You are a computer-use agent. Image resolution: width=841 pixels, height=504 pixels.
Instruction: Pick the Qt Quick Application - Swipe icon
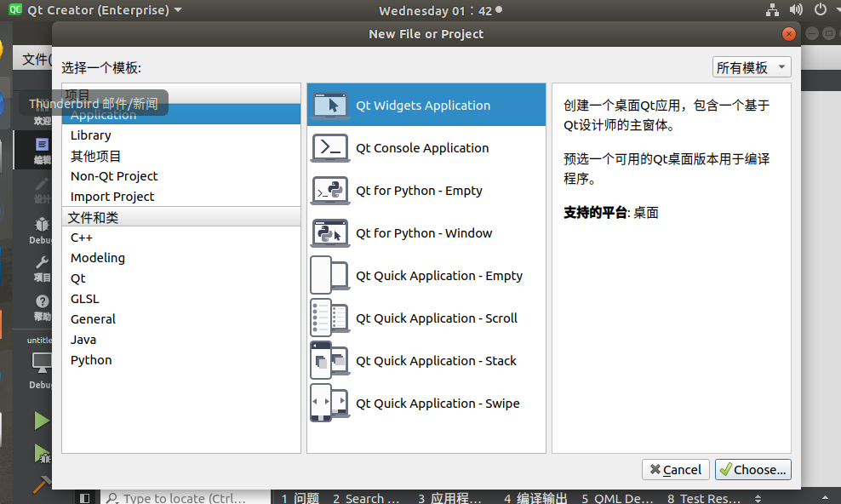pyautogui.click(x=330, y=404)
